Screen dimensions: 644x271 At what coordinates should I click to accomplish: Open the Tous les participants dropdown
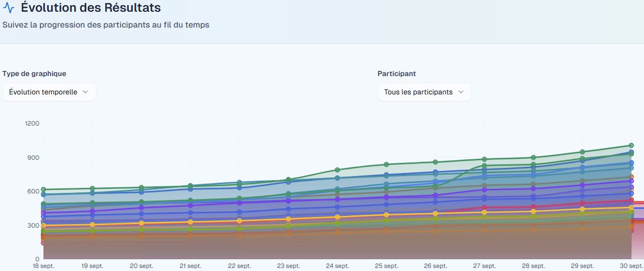pyautogui.click(x=424, y=92)
